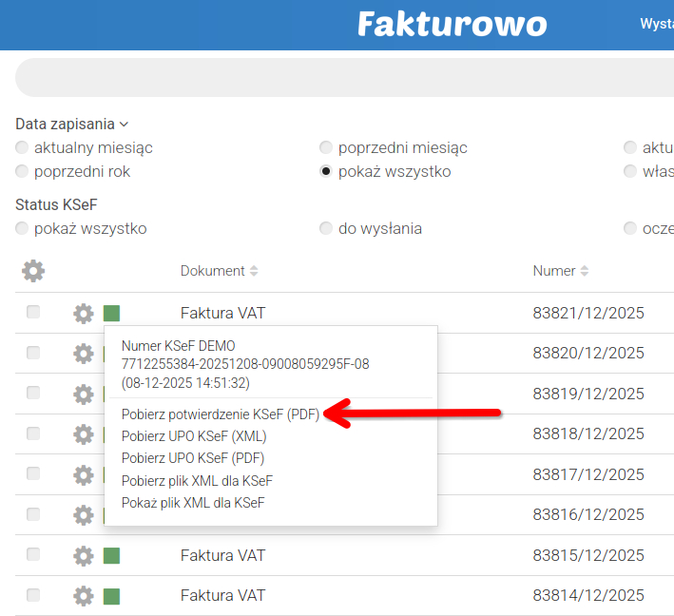This screenshot has height=616, width=674.
Task: Select 'aktualny miesiąc' date filter
Action: pos(22,147)
